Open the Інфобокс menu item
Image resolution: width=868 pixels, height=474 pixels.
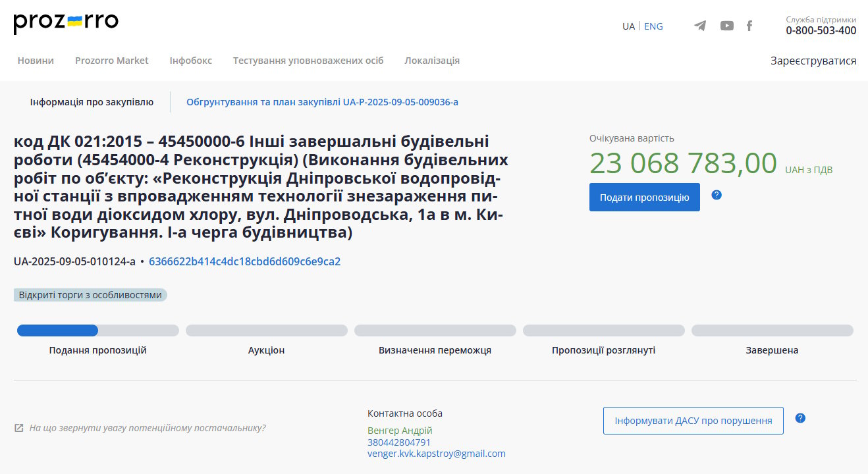coord(190,61)
